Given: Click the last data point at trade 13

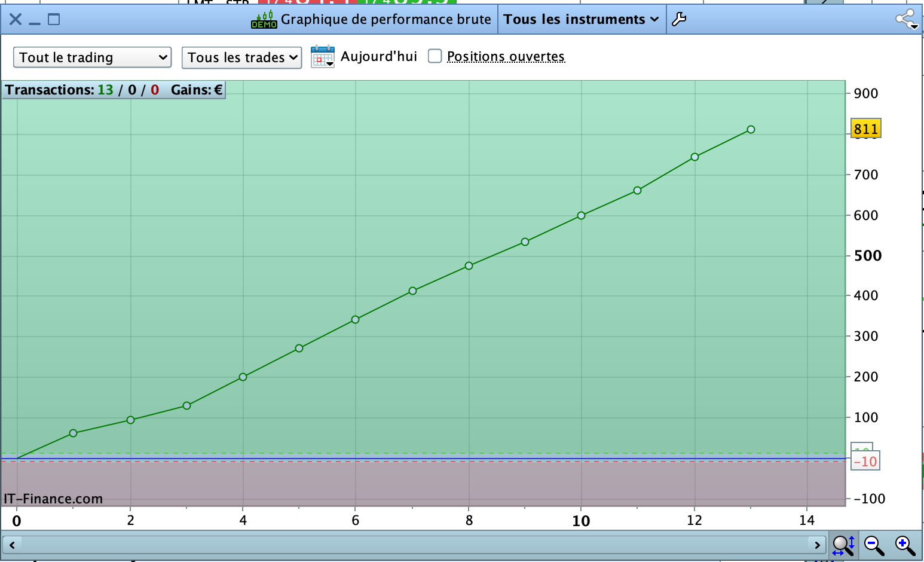Looking at the screenshot, I should point(751,129).
